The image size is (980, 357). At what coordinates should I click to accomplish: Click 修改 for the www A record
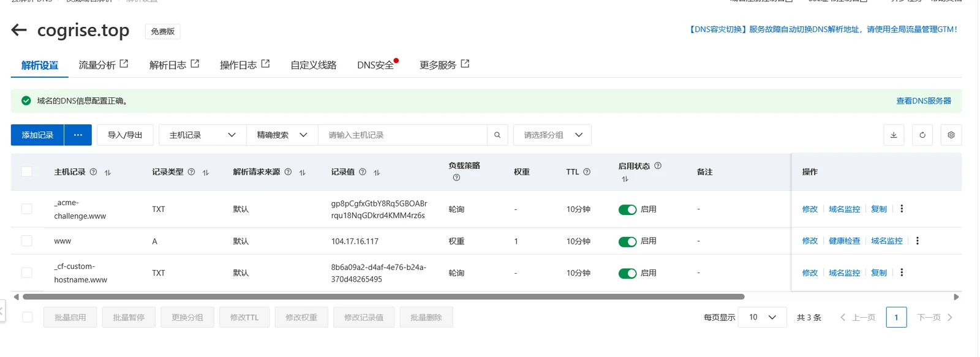point(810,241)
